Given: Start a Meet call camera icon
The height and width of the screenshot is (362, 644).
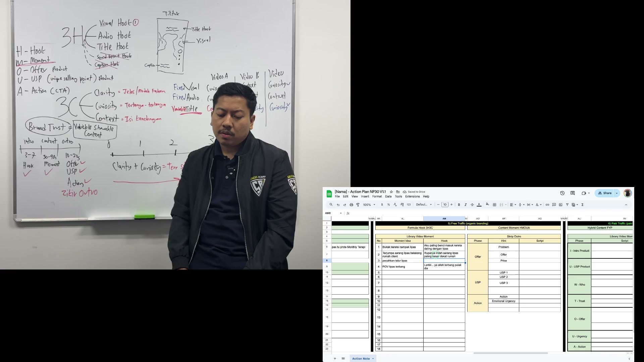Looking at the screenshot, I should (584, 193).
